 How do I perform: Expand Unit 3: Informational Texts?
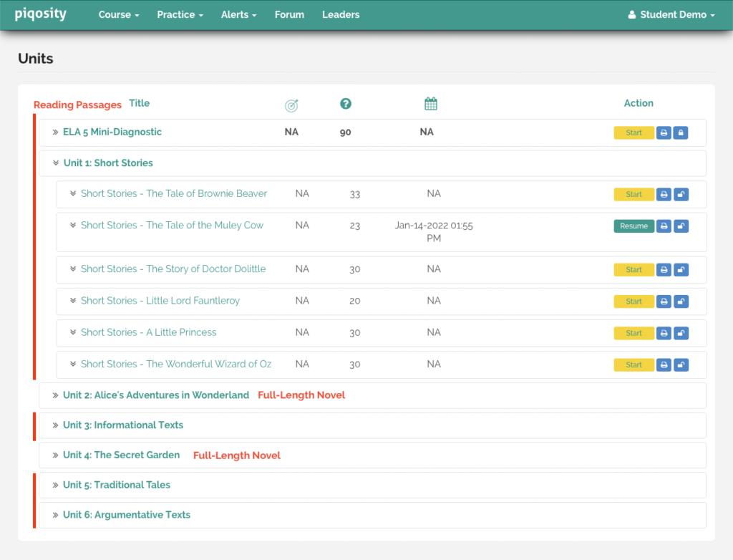tap(122, 425)
